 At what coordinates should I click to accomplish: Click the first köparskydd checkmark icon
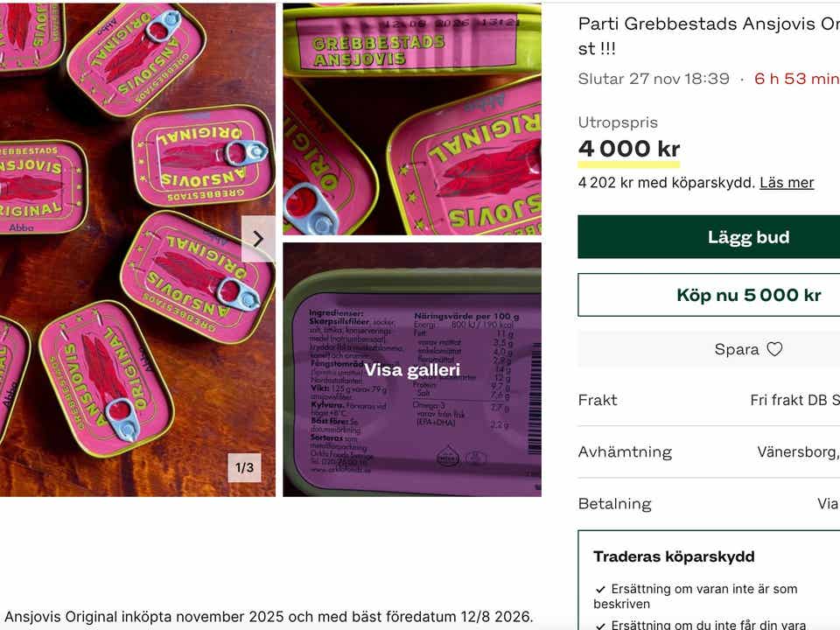(x=600, y=589)
